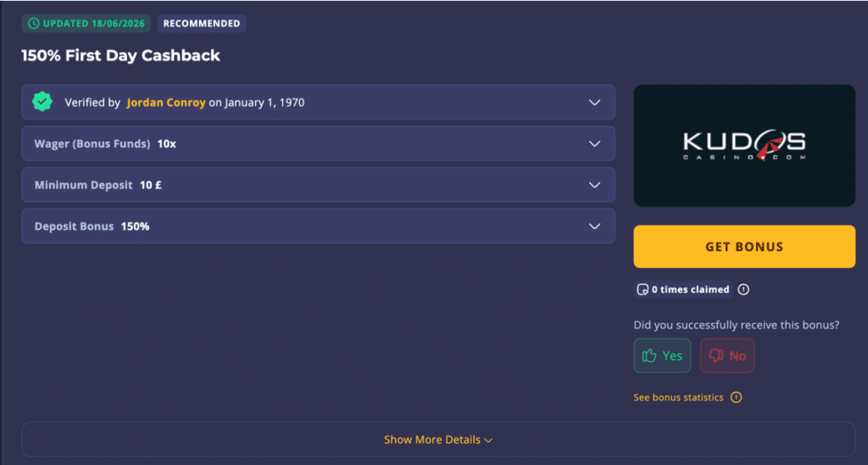Click the GET BONUS button
This screenshot has width=868, height=465.
[x=744, y=247]
